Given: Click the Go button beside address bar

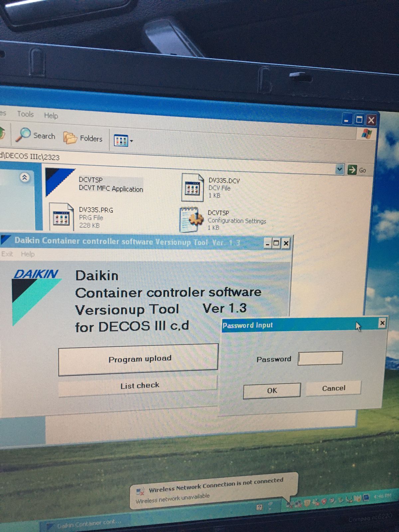Looking at the screenshot, I should (357, 170).
